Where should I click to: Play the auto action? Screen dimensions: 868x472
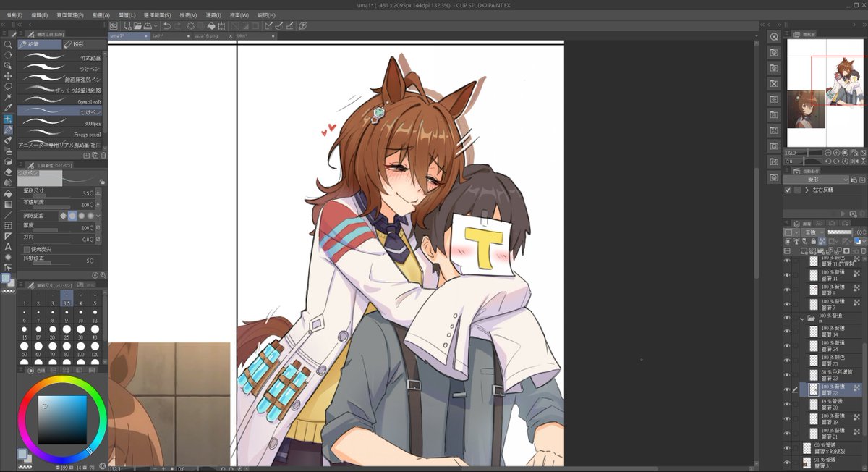[842, 214]
